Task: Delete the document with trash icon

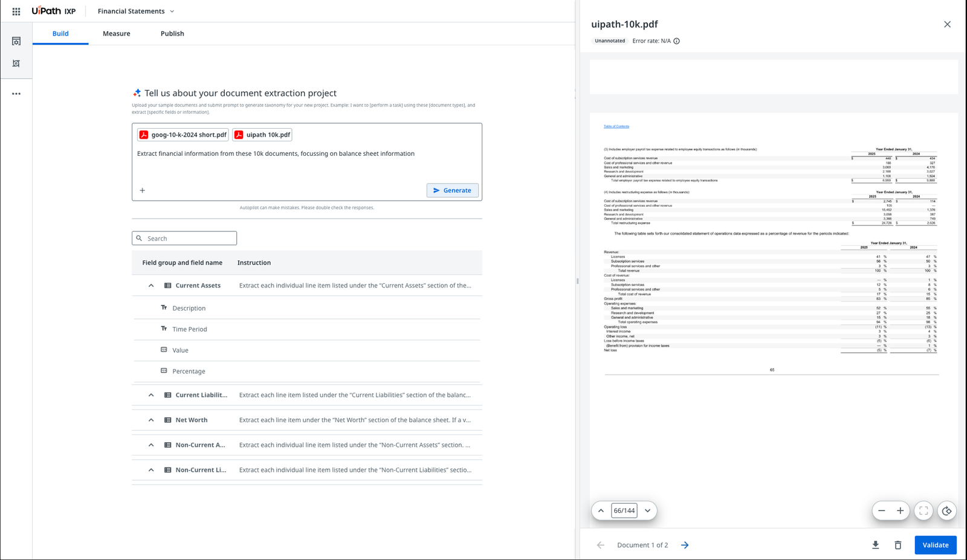Action: tap(898, 545)
